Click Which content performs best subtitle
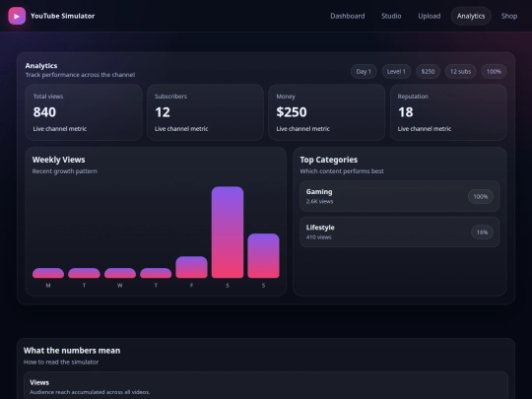Image resolution: width=532 pixels, height=399 pixels. coord(342,171)
